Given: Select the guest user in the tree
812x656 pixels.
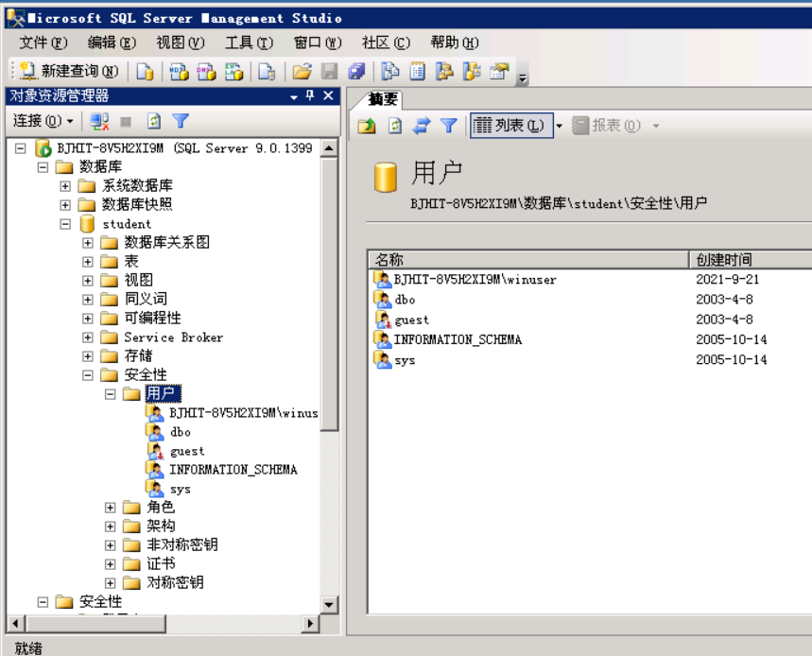Looking at the screenshot, I should coord(187,451).
